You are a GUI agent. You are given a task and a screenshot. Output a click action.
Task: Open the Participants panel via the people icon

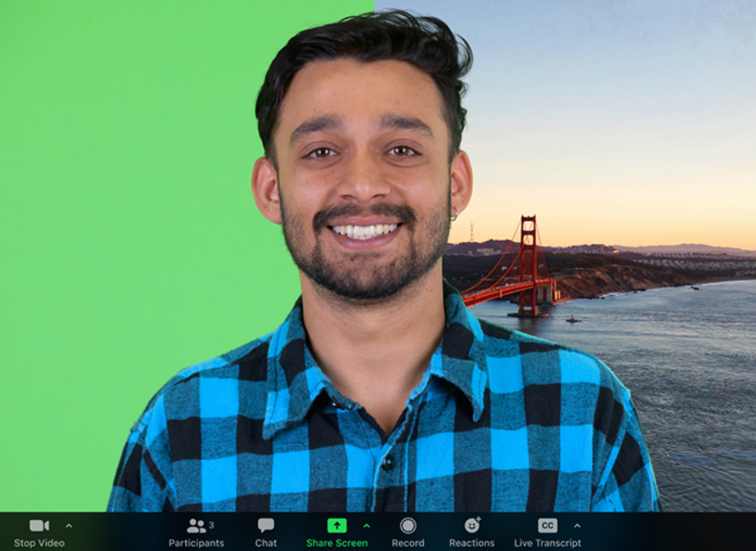196,524
